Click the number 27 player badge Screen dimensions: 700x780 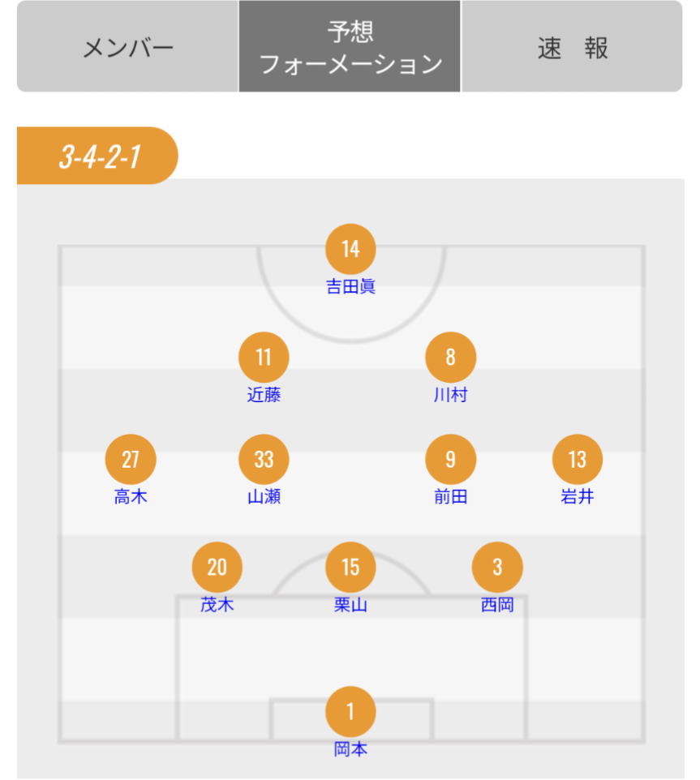point(131,460)
